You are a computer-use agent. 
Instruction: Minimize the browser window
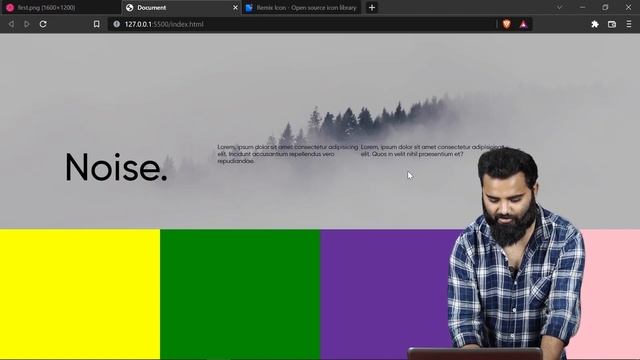pyautogui.click(x=582, y=7)
